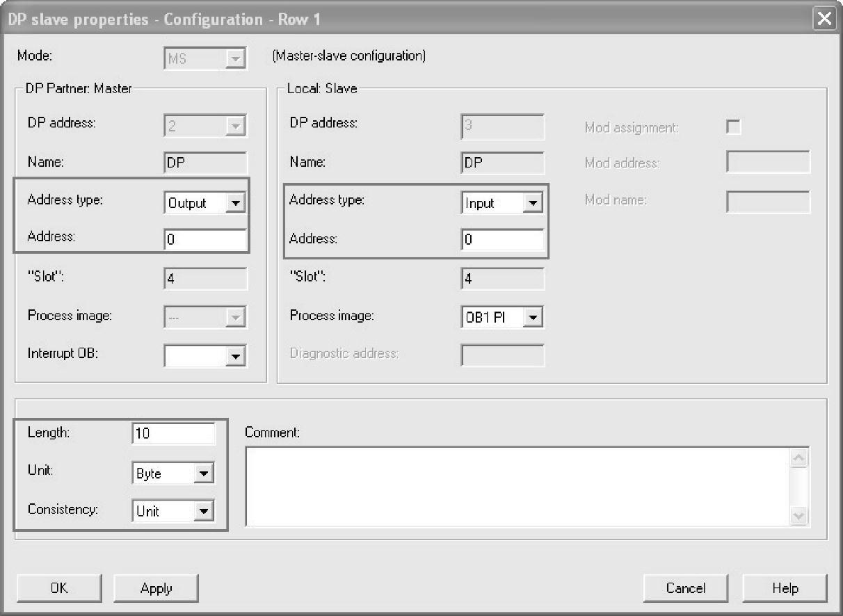Click the local slave Address field

pyautogui.click(x=502, y=240)
